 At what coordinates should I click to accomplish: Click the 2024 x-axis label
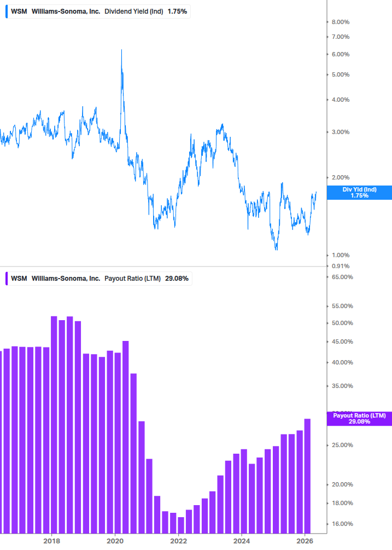coord(241,541)
